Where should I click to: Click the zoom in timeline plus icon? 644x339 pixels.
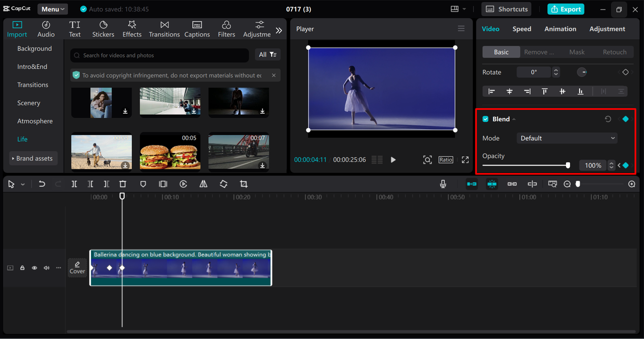coord(632,184)
